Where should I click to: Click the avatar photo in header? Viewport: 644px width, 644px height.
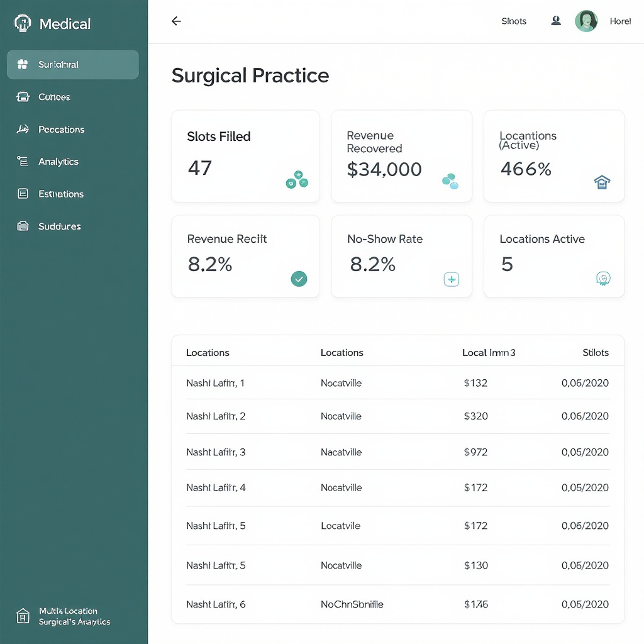pos(586,21)
